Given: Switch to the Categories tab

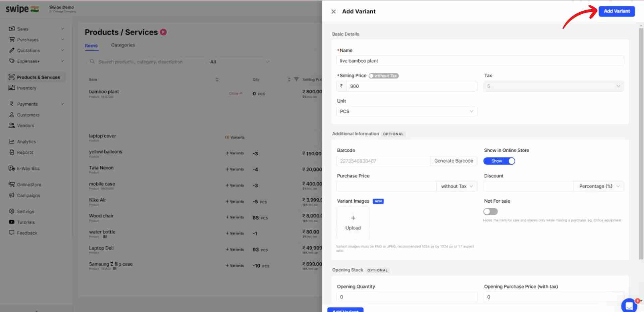Looking at the screenshot, I should click(x=123, y=45).
